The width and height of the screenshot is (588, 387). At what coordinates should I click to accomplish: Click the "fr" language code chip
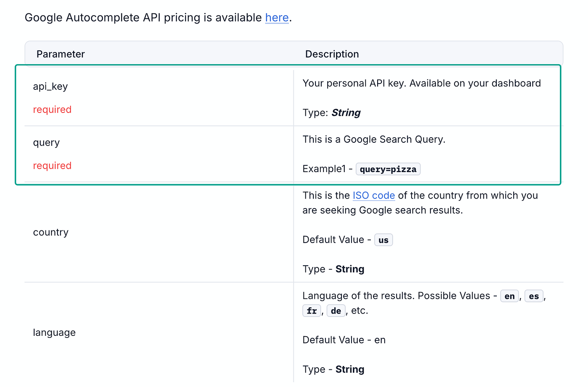312,311
